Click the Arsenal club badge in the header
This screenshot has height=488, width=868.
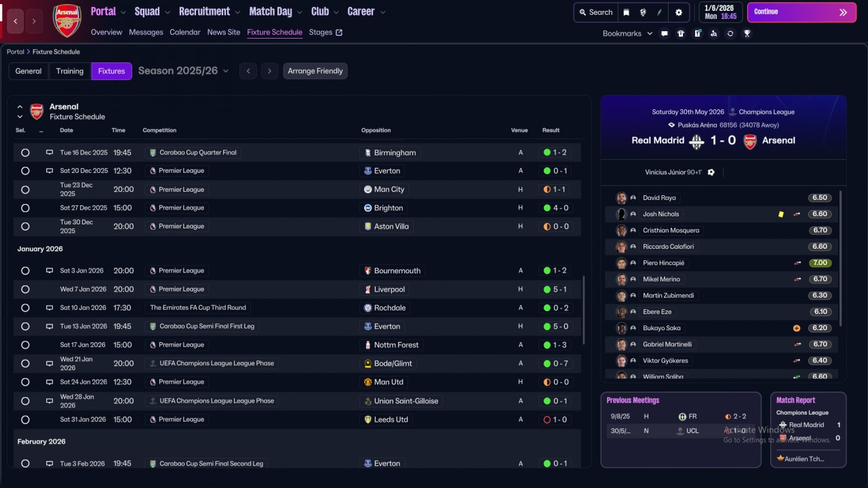[x=67, y=20]
